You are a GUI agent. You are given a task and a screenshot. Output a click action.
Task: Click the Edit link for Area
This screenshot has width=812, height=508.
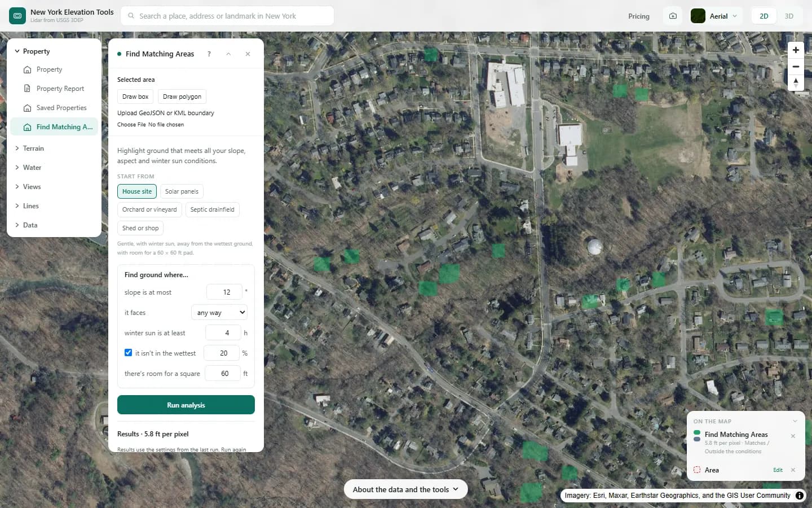(x=778, y=470)
